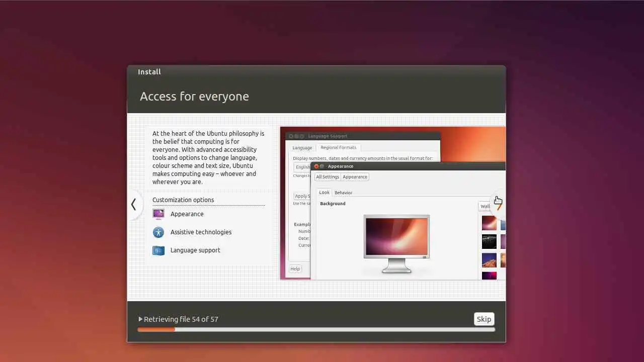This screenshot has width=644, height=362.
Task: Click the 'Retrieving file 54 of 57' status text
Action: (181, 319)
